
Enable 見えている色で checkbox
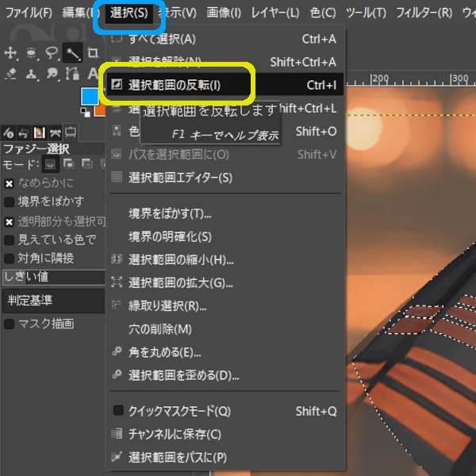pos(9,240)
